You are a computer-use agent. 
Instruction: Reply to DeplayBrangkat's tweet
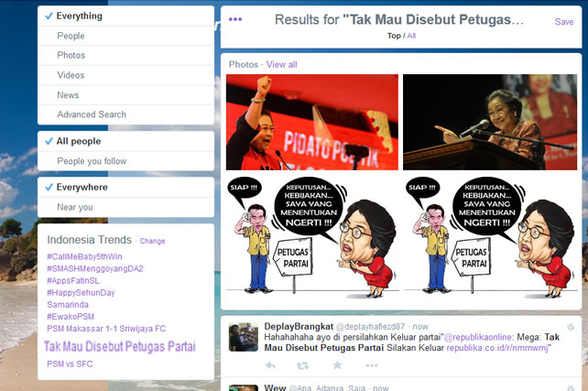click(x=270, y=365)
